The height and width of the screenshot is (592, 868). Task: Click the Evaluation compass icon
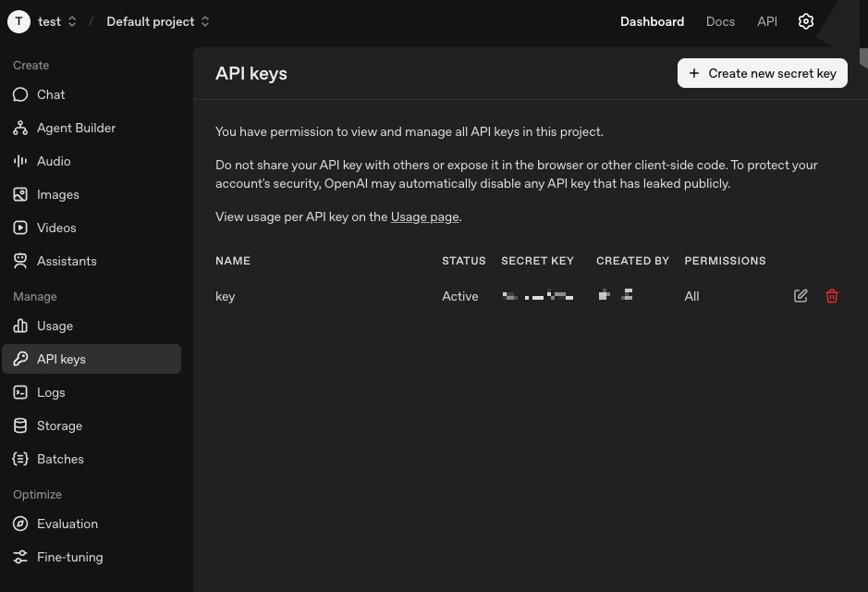click(20, 524)
